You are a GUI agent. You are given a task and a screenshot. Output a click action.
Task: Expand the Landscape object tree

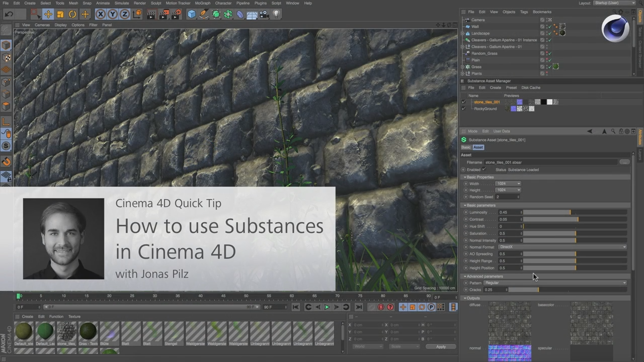(462, 33)
